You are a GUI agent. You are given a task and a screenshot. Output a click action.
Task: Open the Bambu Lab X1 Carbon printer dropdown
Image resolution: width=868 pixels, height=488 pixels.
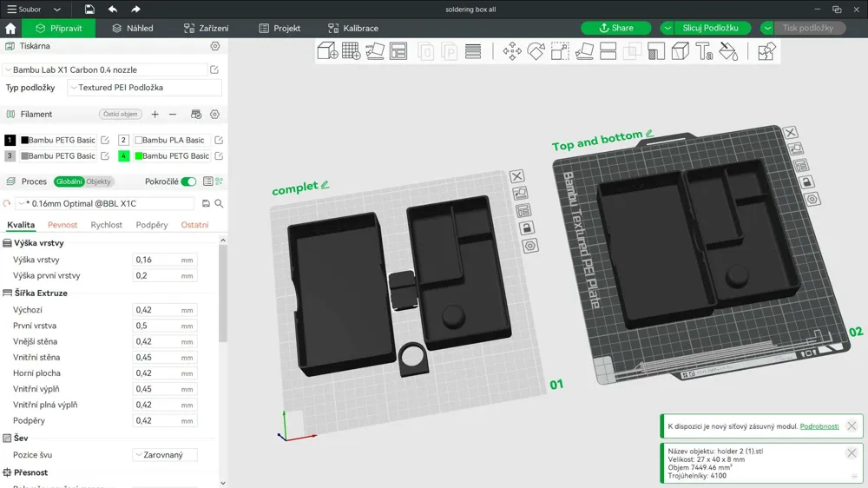[x=104, y=69]
